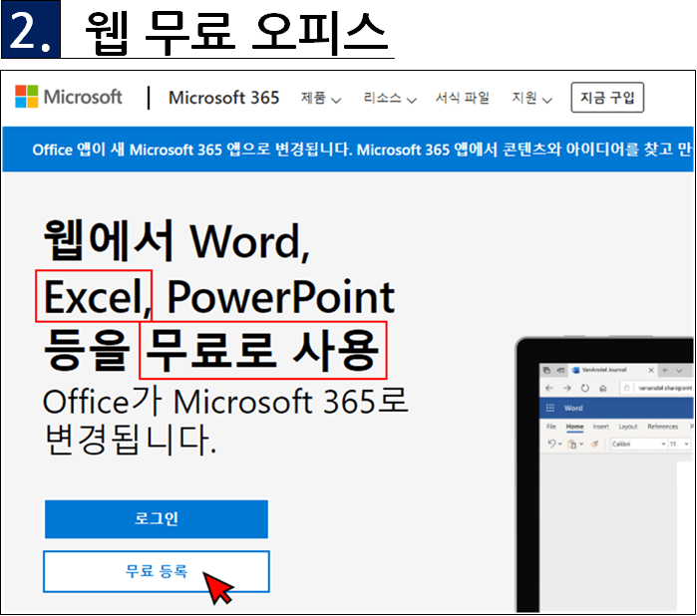Expand the Paste dropdown arrow in Word preview
Viewport: 697px width, 616px height.
(581, 444)
